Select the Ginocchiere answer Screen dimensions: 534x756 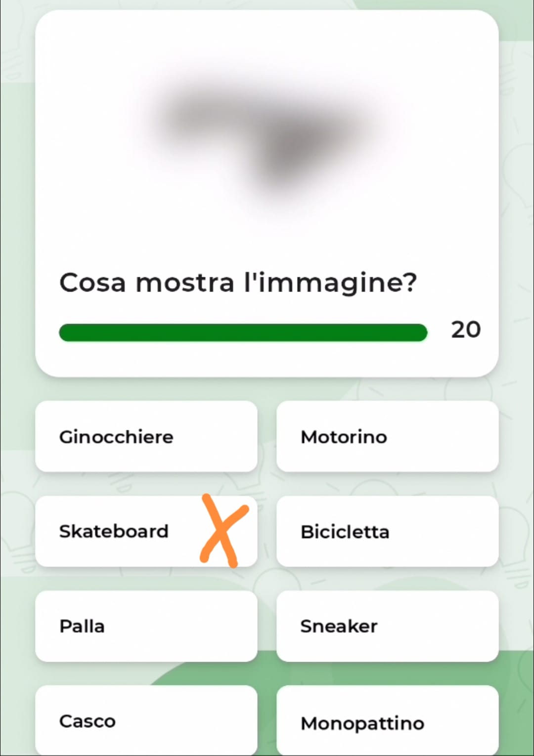click(146, 436)
